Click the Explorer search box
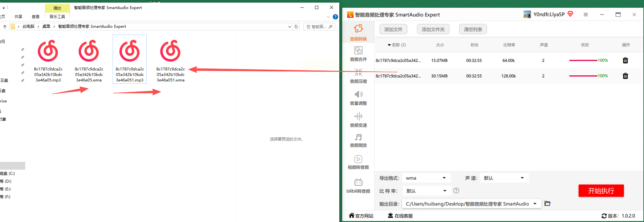The width and height of the screenshot is (644, 222). pos(319,26)
